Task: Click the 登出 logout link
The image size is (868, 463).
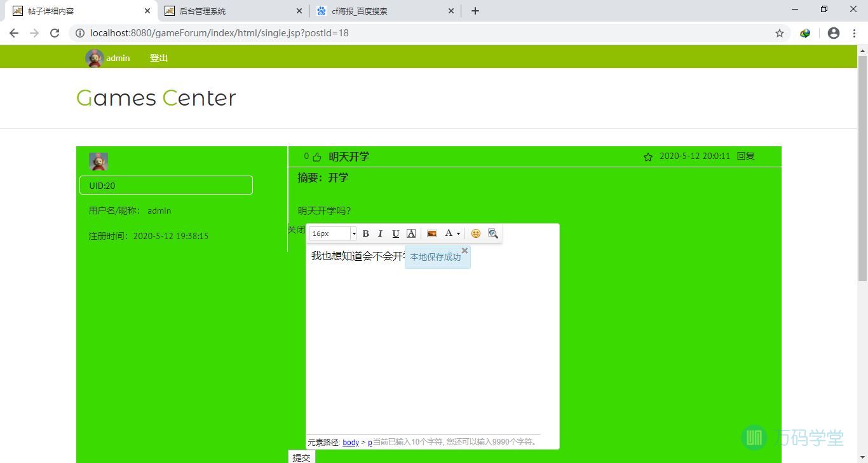Action: [159, 58]
